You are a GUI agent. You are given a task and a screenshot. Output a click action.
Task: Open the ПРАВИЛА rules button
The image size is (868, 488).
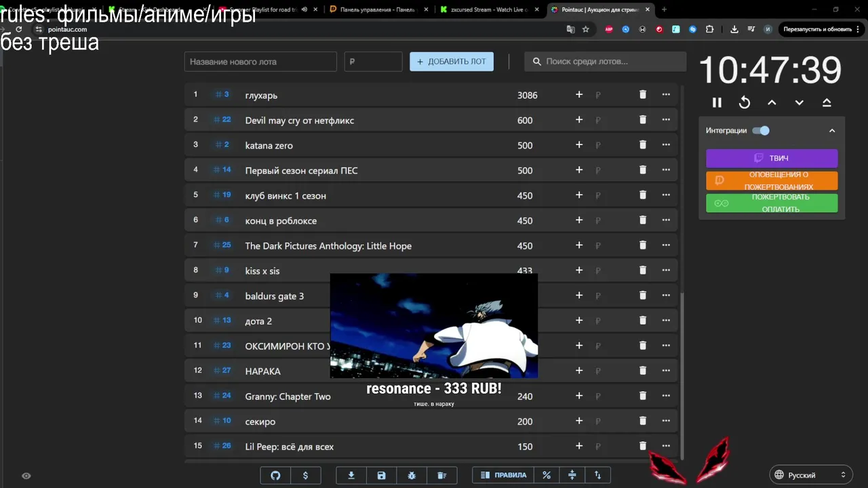pyautogui.click(x=503, y=475)
